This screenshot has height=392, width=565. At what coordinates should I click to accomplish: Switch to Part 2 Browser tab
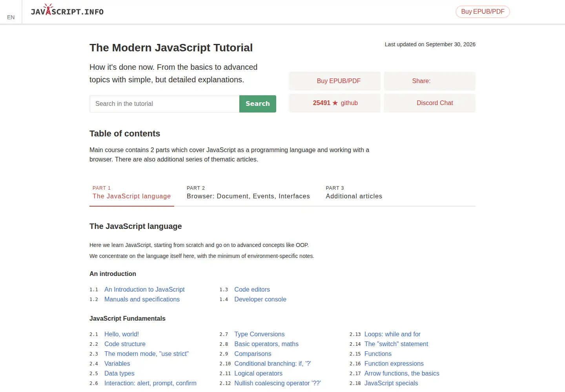(248, 192)
